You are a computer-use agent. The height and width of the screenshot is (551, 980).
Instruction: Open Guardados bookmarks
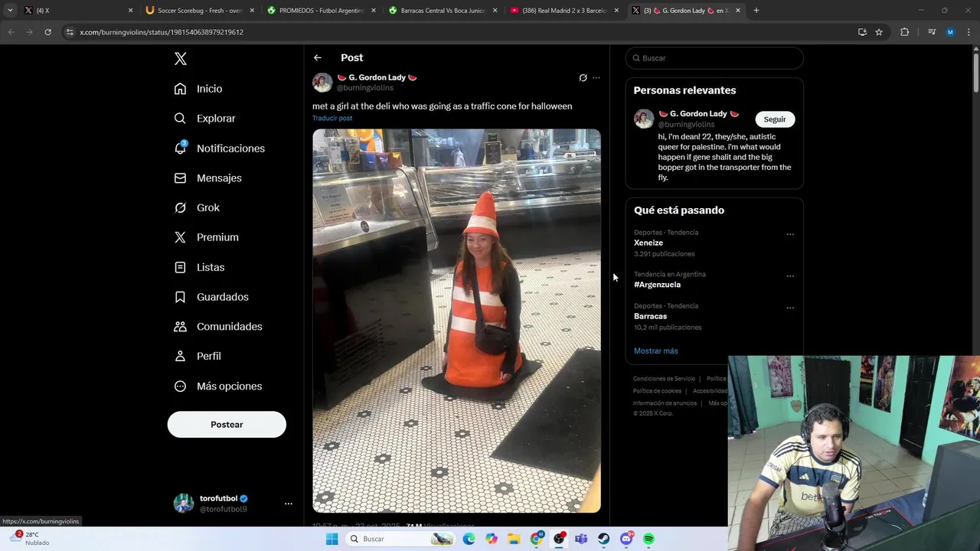tap(211, 297)
